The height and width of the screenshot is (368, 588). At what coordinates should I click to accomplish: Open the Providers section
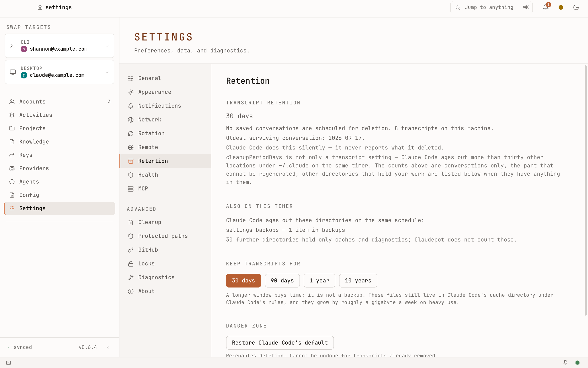[x=59, y=168]
